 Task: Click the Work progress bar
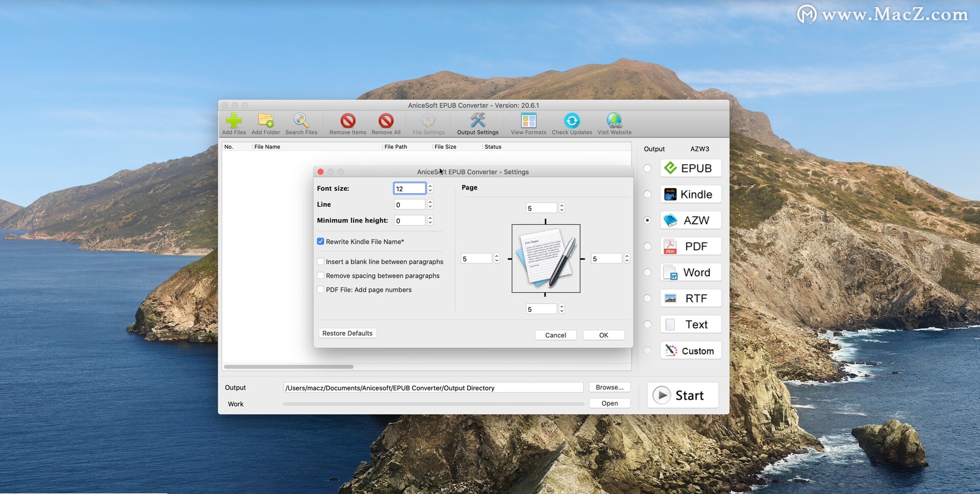coord(433,404)
